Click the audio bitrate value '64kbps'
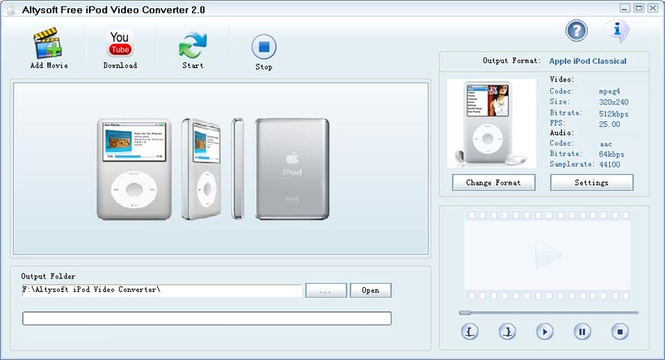 tap(612, 154)
